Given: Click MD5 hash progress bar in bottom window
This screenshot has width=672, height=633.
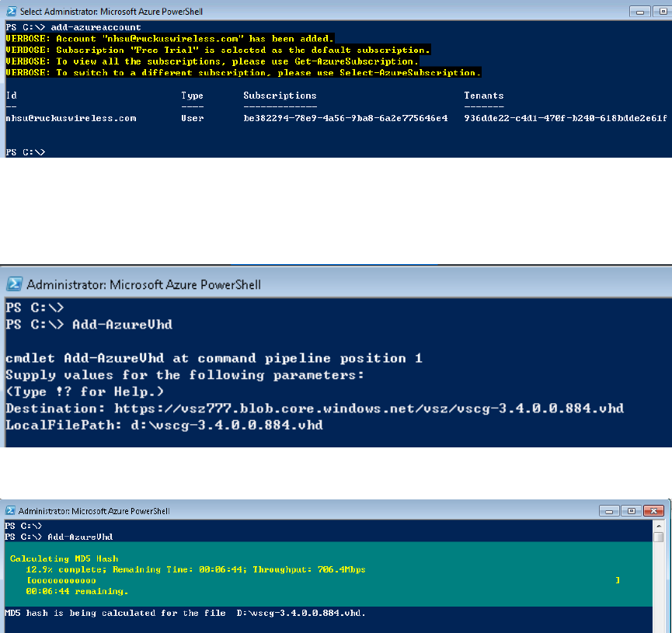Looking at the screenshot, I should click(323, 580).
